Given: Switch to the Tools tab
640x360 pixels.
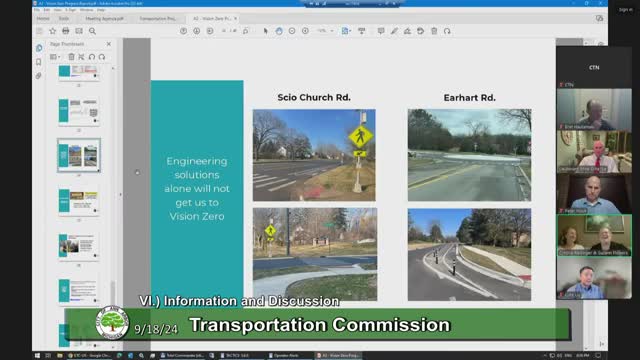Looking at the screenshot, I should [x=64, y=19].
